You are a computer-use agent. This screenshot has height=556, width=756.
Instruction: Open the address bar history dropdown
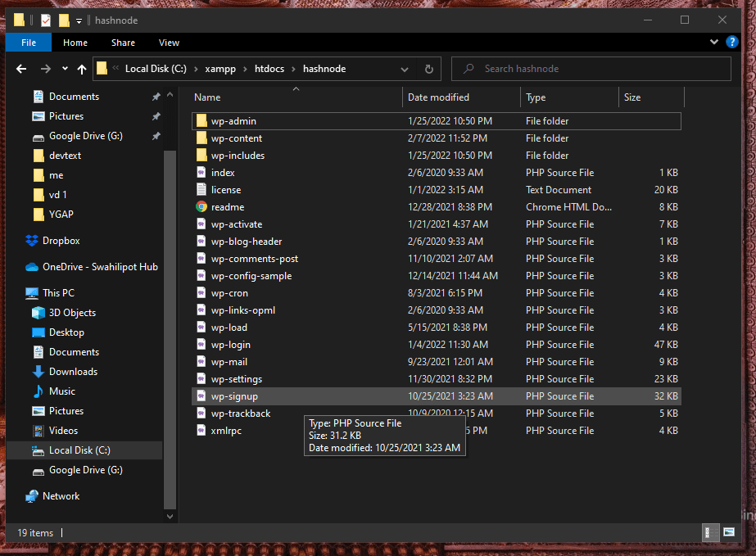[405, 69]
